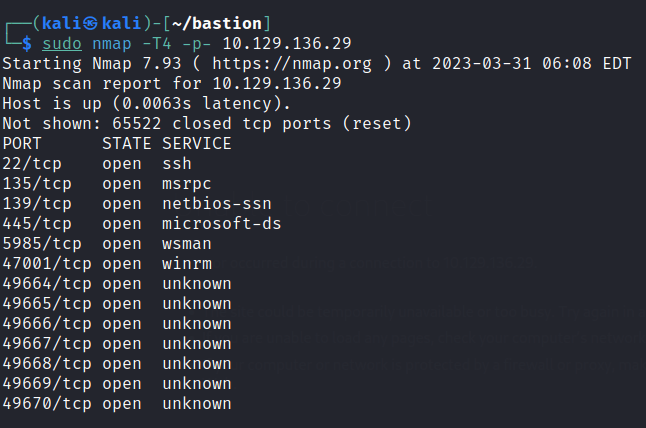Click the PORT column header
This screenshot has height=428, width=646.
coord(22,143)
